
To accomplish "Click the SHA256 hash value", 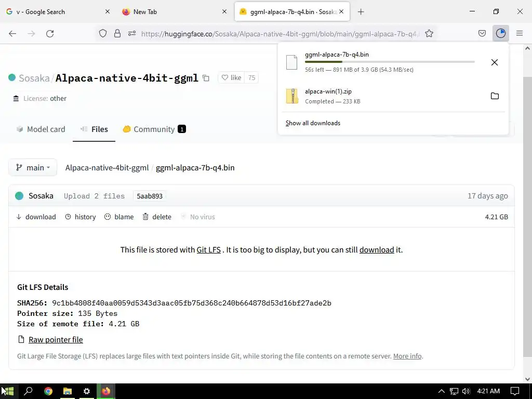I will click(191, 303).
